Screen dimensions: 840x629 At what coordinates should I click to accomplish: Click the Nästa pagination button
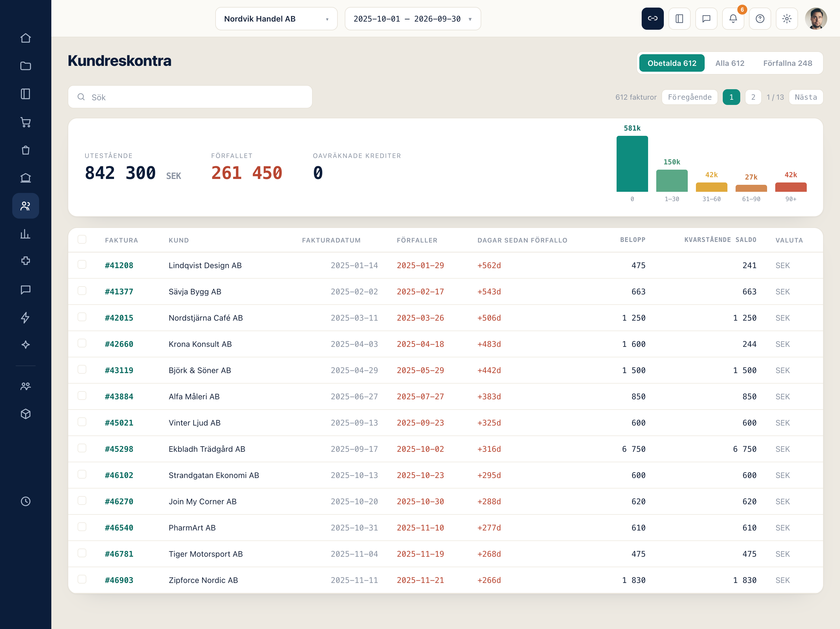(806, 97)
